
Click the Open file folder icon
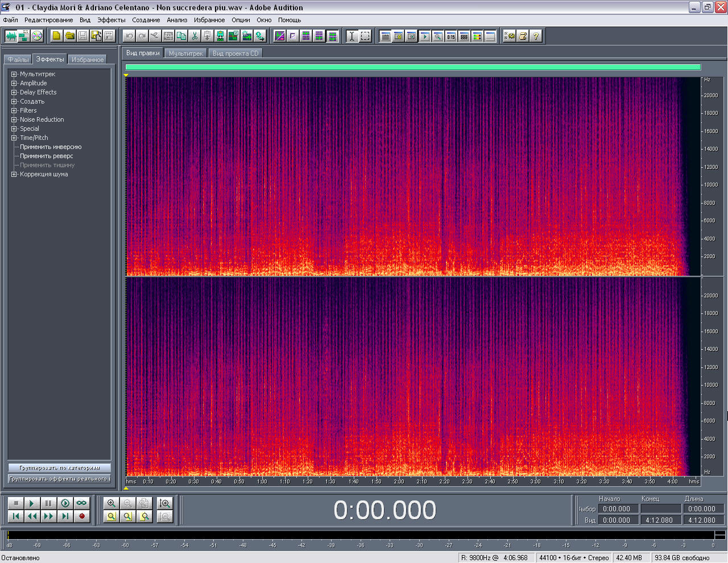pyautogui.click(x=69, y=36)
